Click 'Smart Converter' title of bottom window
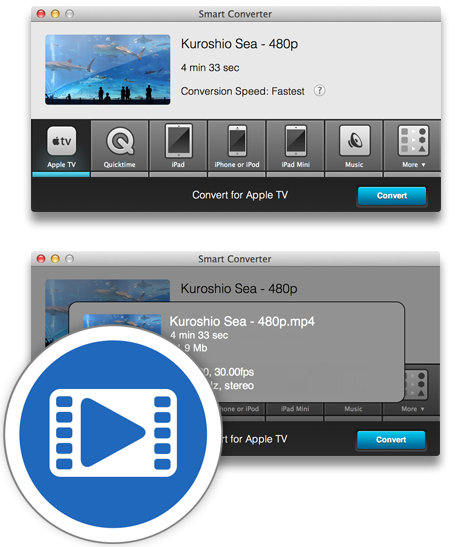The width and height of the screenshot is (465, 547). pos(235,259)
